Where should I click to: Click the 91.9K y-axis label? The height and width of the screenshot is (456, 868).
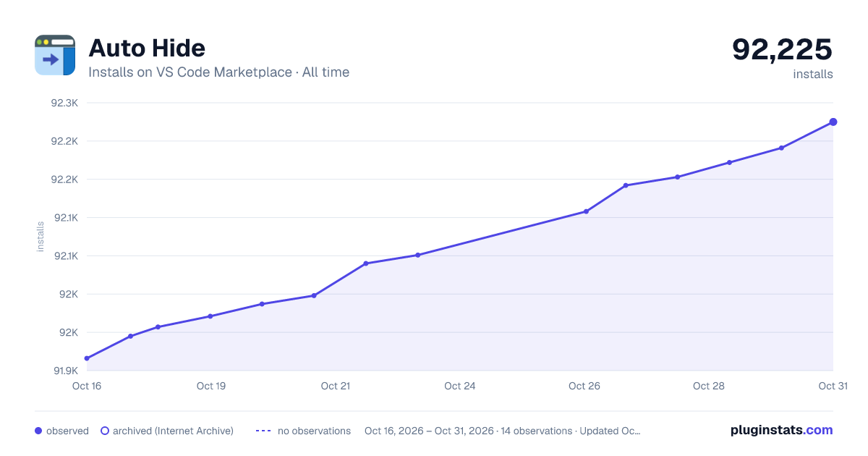[65, 371]
